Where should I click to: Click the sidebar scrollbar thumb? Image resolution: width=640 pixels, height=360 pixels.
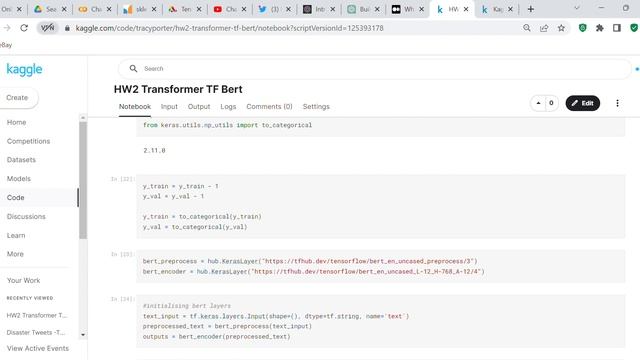coord(83,180)
